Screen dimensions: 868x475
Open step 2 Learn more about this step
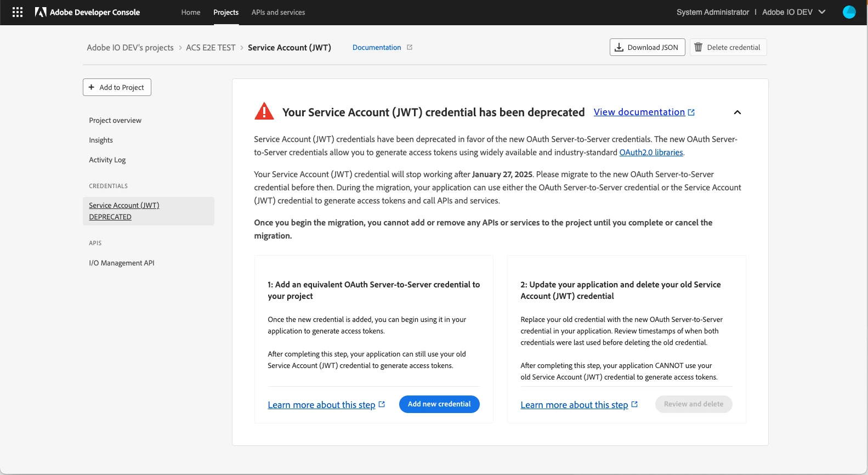(574, 405)
